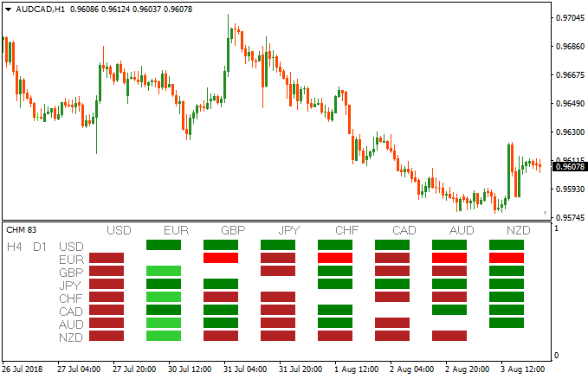Image resolution: width=588 pixels, height=379 pixels.
Task: Click the 0.97045 price axis label
Action: pyautogui.click(x=569, y=17)
